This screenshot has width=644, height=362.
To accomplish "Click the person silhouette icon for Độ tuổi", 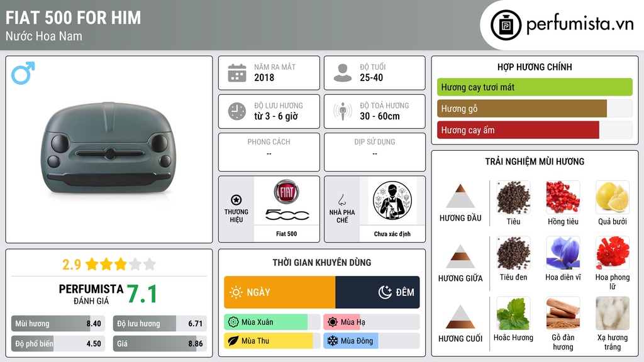I will 343,73.
